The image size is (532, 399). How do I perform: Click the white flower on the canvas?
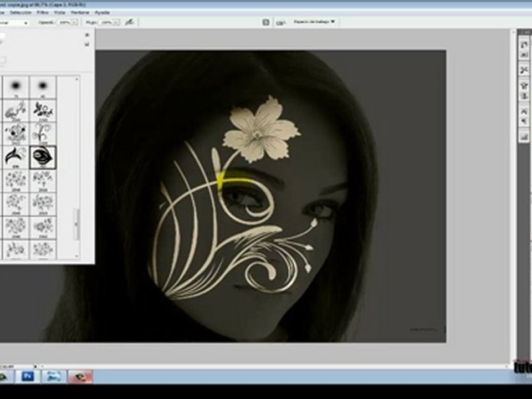click(x=261, y=131)
